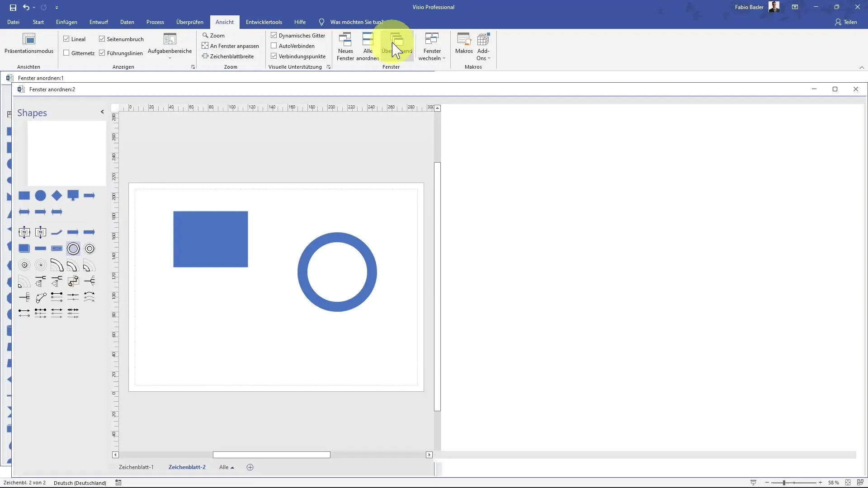868x488 pixels.
Task: Switch to the Start tab
Action: [x=38, y=22]
